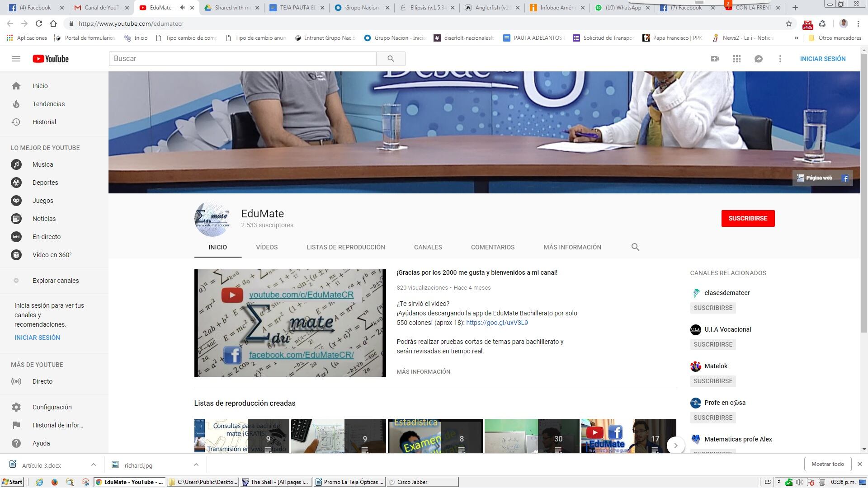This screenshot has height=488, width=868.
Task: Click the red SUSCRIBIRSE button
Action: point(747,218)
